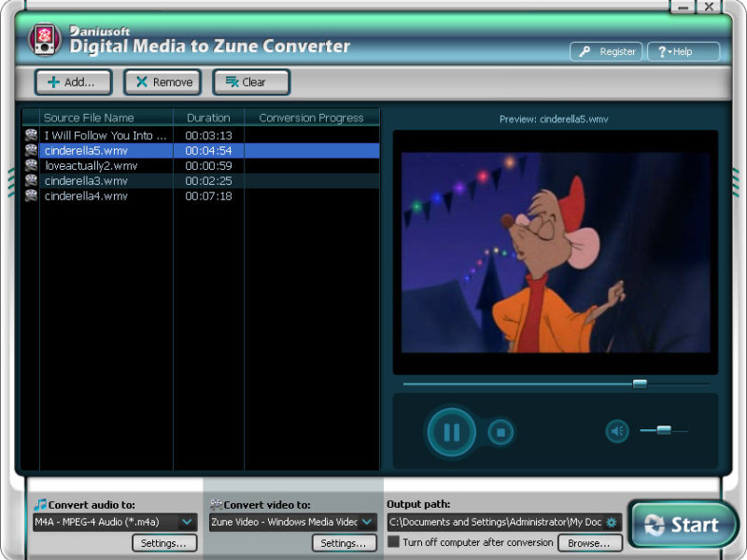Image resolution: width=747 pixels, height=560 pixels.
Task: Sort by Duration column header
Action: (x=208, y=118)
